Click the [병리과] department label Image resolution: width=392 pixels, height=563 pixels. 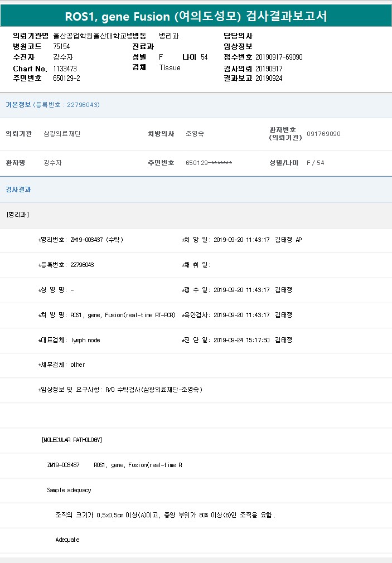click(x=18, y=215)
